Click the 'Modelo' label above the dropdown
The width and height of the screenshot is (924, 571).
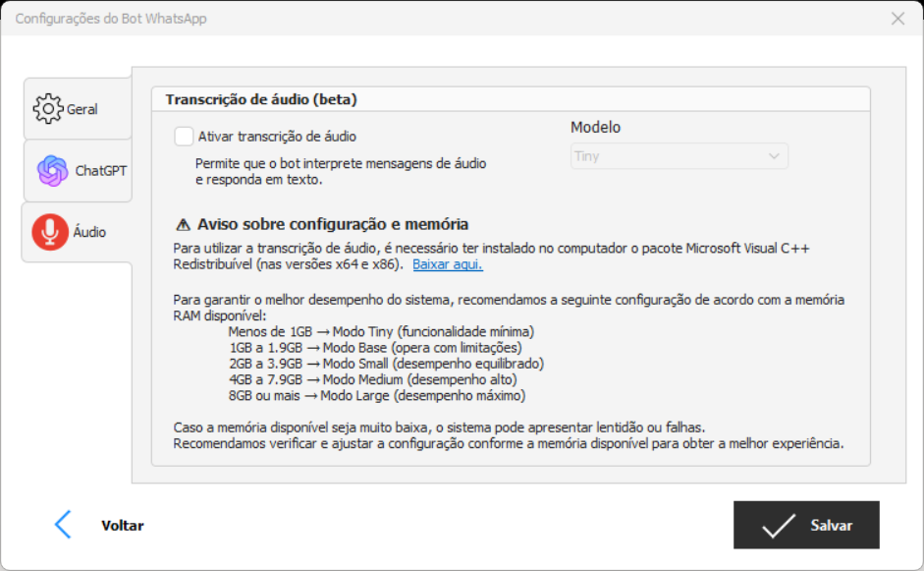(596, 128)
